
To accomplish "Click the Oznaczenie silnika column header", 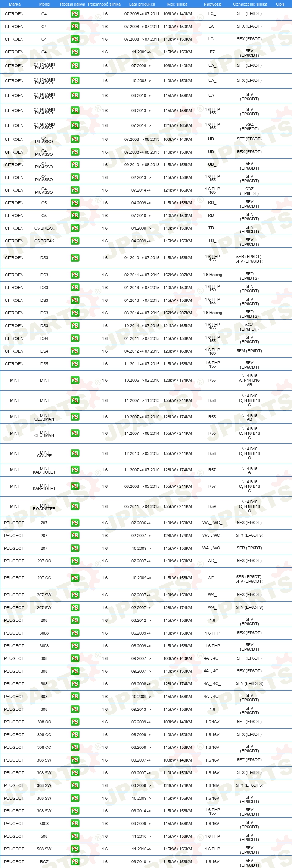I will (x=250, y=4).
